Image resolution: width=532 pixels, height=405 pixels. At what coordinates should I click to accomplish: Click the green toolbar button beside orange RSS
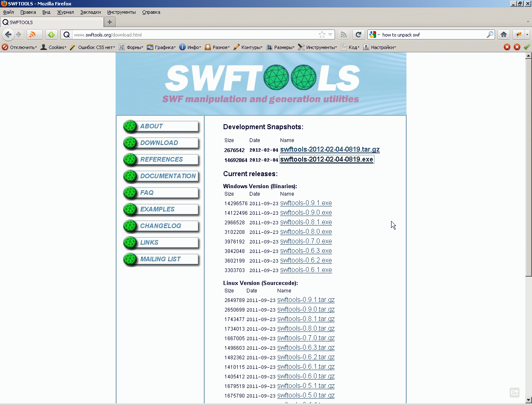tap(51, 34)
